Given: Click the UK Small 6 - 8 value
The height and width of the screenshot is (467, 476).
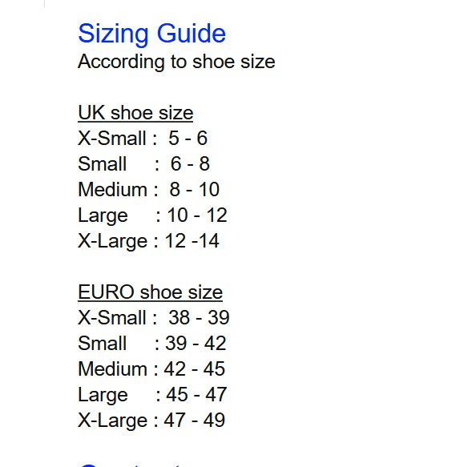Looking at the screenshot, I should 190,164.
